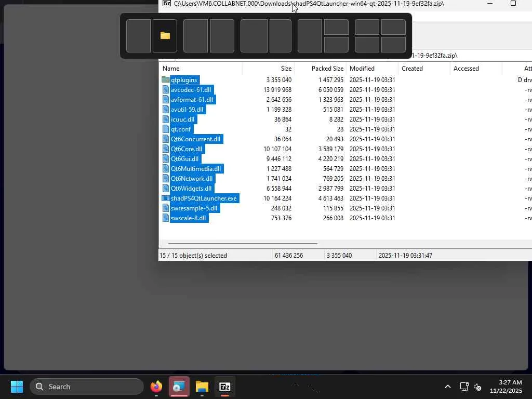Click total size 61 436 256 in status bar
This screenshot has height=399, width=532.
(x=289, y=256)
